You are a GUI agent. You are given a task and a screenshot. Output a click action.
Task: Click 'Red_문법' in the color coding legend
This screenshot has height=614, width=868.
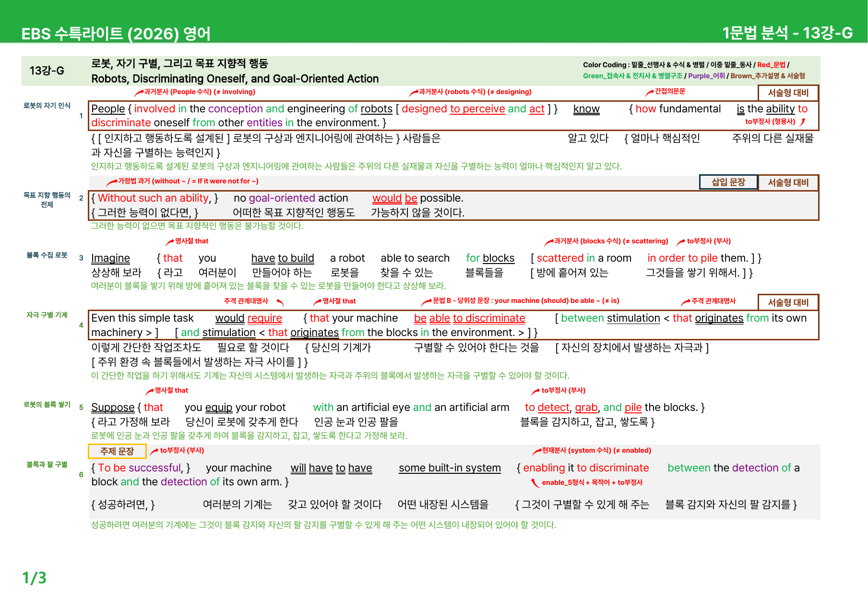click(x=771, y=65)
